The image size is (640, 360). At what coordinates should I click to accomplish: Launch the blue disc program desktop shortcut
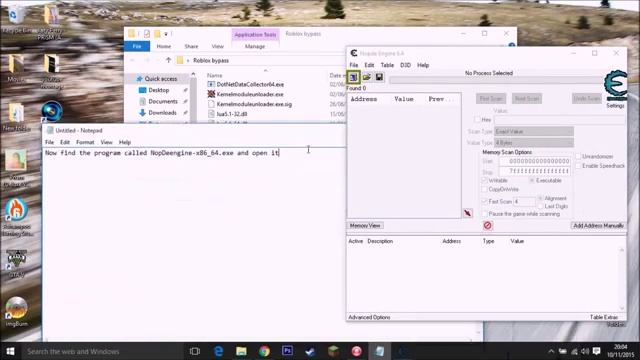pos(51,111)
